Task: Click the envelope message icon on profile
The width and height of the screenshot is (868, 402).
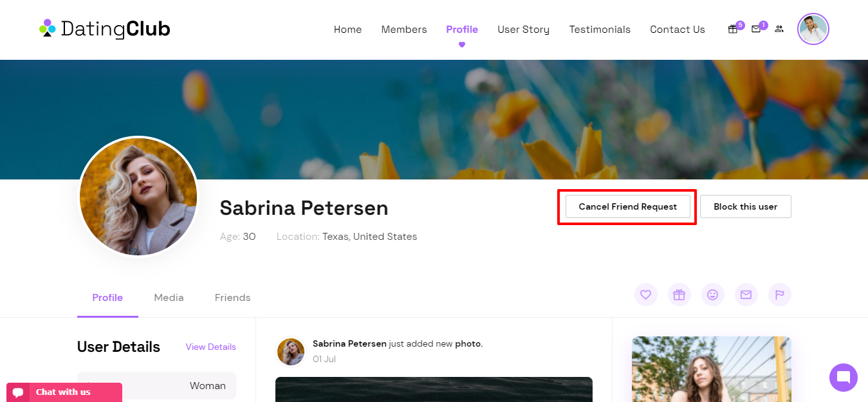Action: [x=746, y=295]
